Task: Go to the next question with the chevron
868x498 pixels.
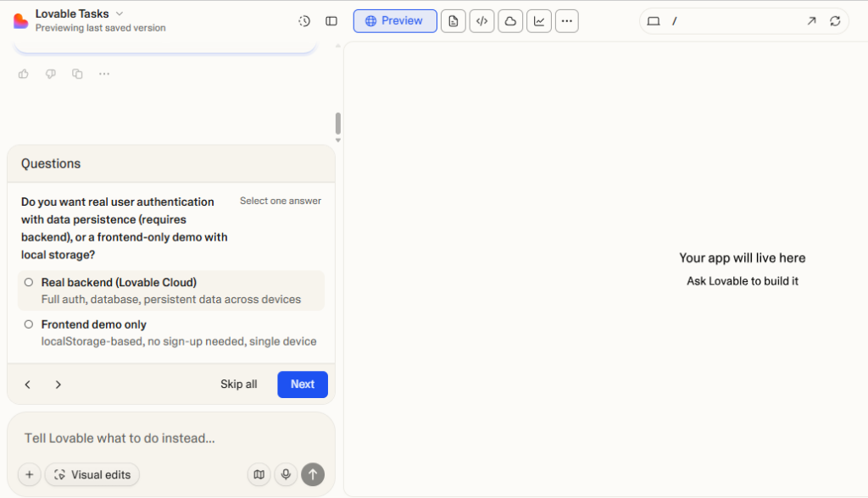Action: coord(58,384)
